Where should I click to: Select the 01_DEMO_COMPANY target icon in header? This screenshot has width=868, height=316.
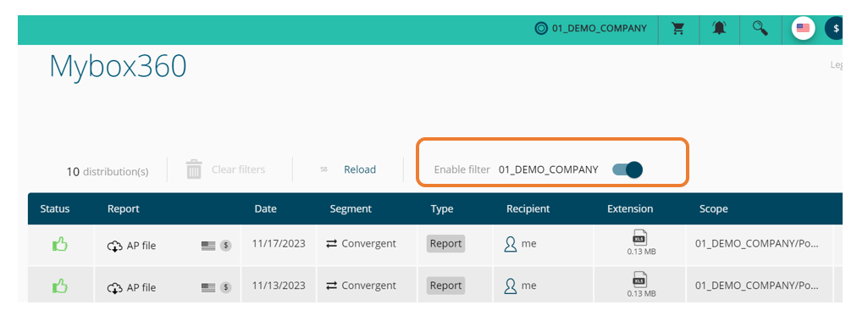[x=541, y=28]
